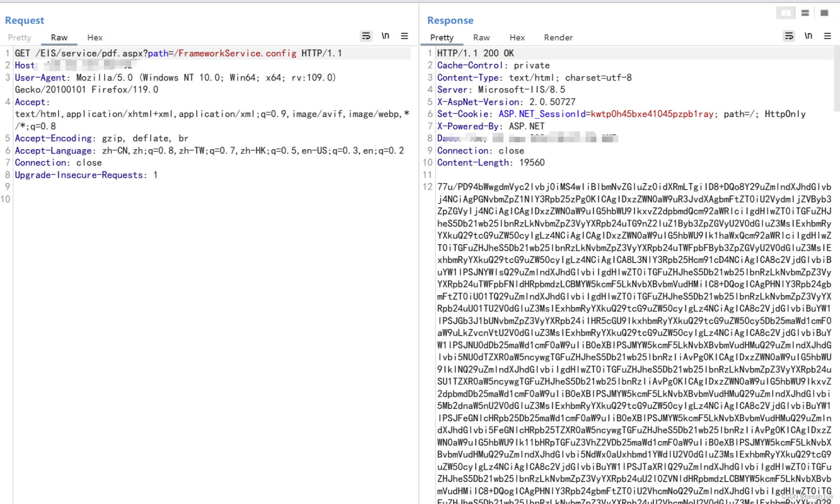Image resolution: width=840 pixels, height=504 pixels.
Task: Switch to the Response Hex tab
Action: 517,37
